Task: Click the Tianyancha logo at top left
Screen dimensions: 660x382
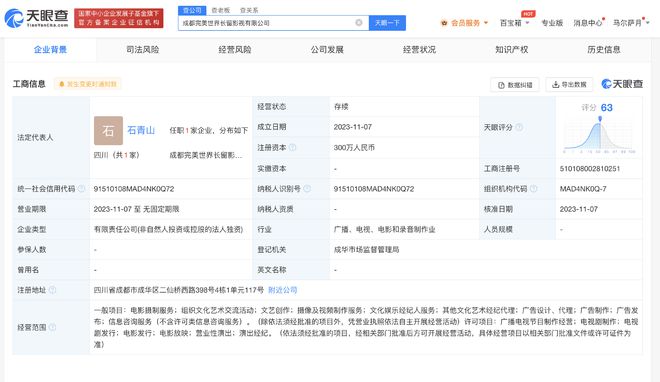Action: (x=36, y=18)
